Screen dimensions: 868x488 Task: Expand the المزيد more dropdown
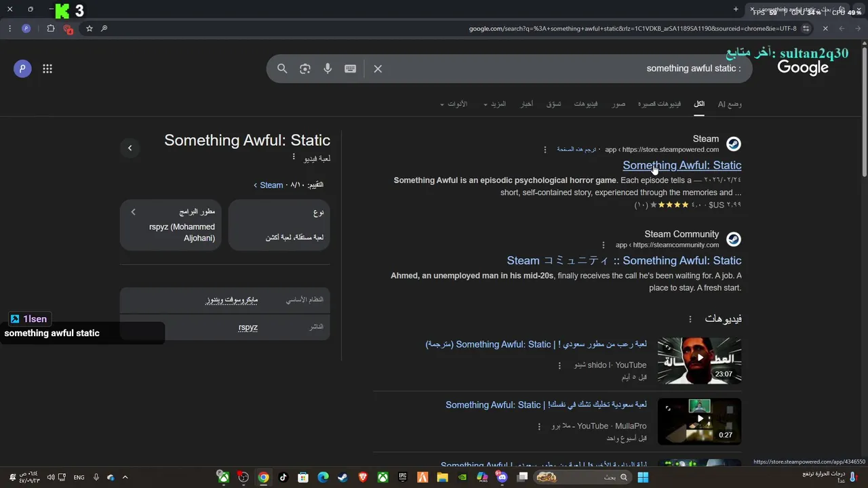click(495, 104)
